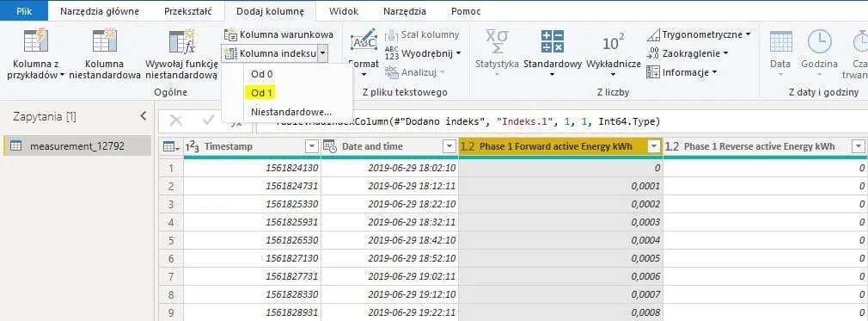Click the Godzina clock icon
The width and height of the screenshot is (868, 321).
pyautogui.click(x=819, y=41)
